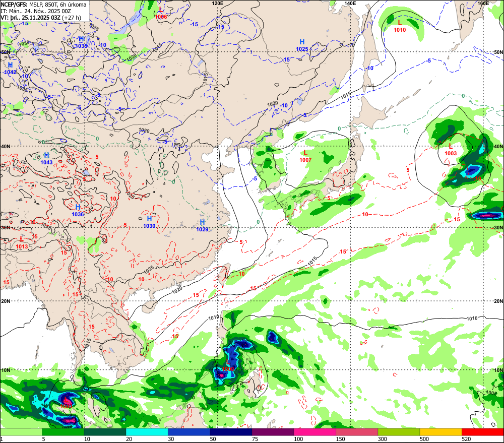Pick the orange 500–520 legend swatch
The image size is (504, 443).
pyautogui.click(x=441, y=432)
